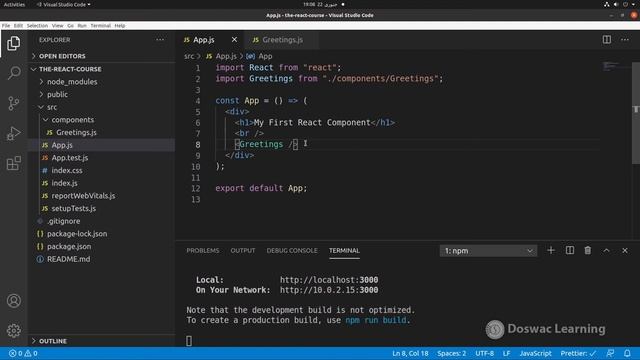Click the package.json braces icon
640x360 pixels.
click(40, 247)
